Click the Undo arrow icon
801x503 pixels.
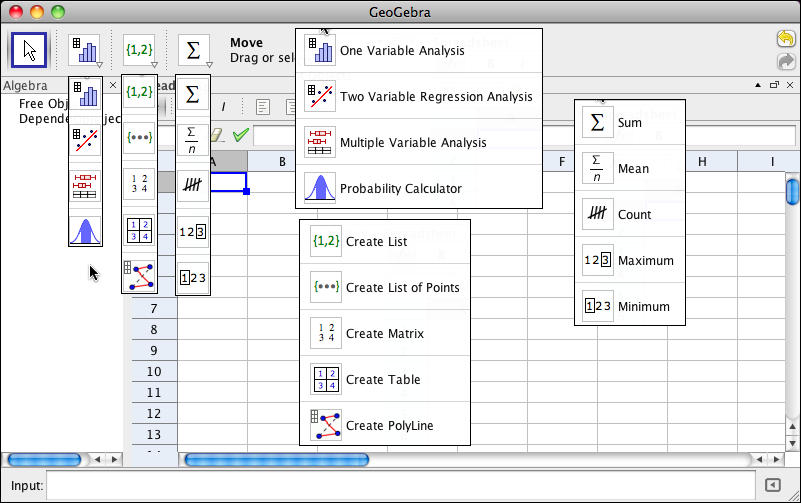[786, 39]
